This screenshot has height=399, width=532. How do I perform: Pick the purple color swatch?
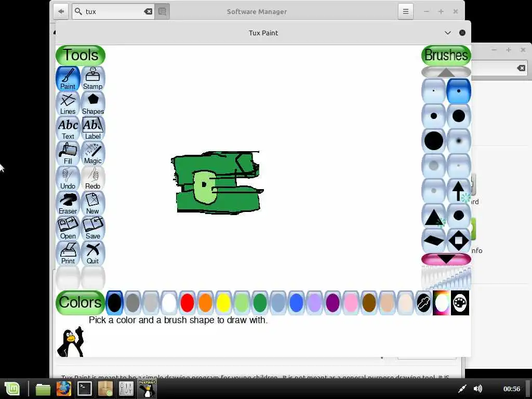[x=332, y=303]
